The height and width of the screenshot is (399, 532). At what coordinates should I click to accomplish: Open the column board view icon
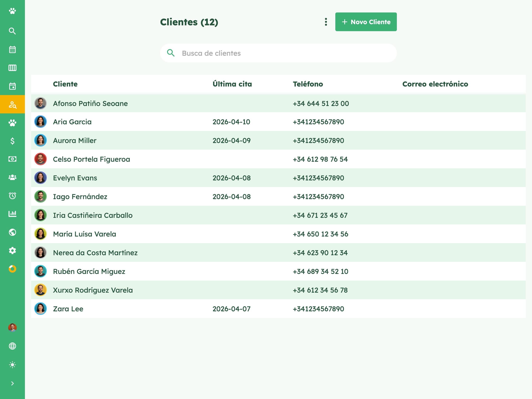(x=12, y=68)
